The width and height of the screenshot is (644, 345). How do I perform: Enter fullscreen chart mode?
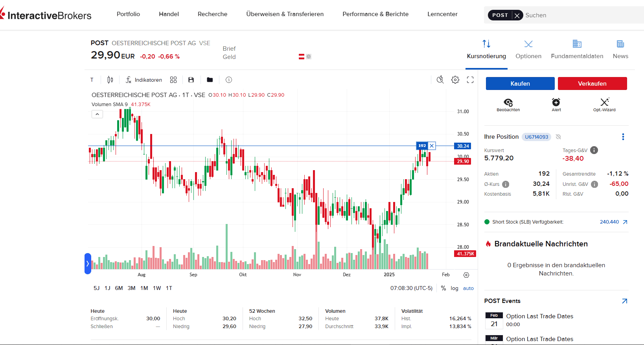(470, 80)
